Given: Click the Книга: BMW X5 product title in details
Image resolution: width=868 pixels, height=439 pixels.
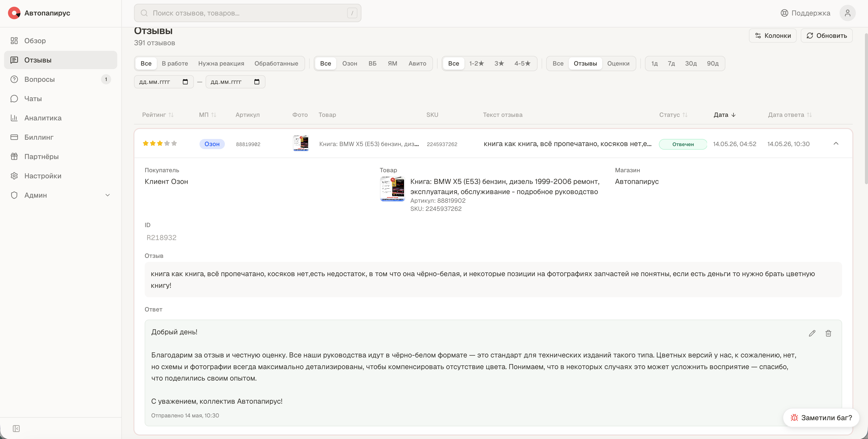Looking at the screenshot, I should pyautogui.click(x=505, y=186).
